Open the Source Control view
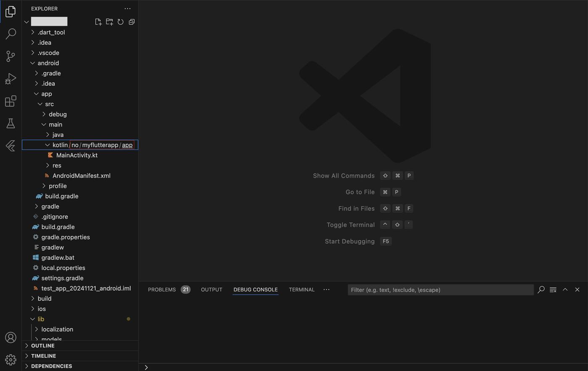 point(10,56)
